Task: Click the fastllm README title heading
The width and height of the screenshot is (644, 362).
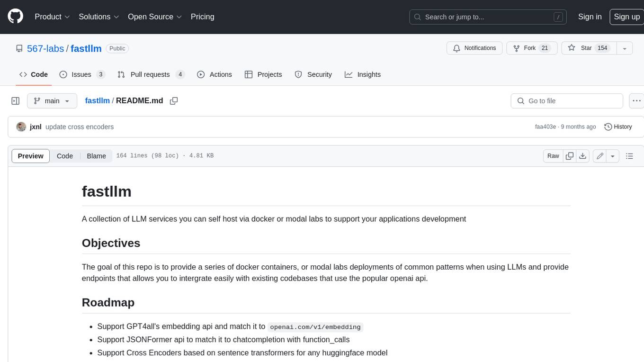Action: [107, 191]
